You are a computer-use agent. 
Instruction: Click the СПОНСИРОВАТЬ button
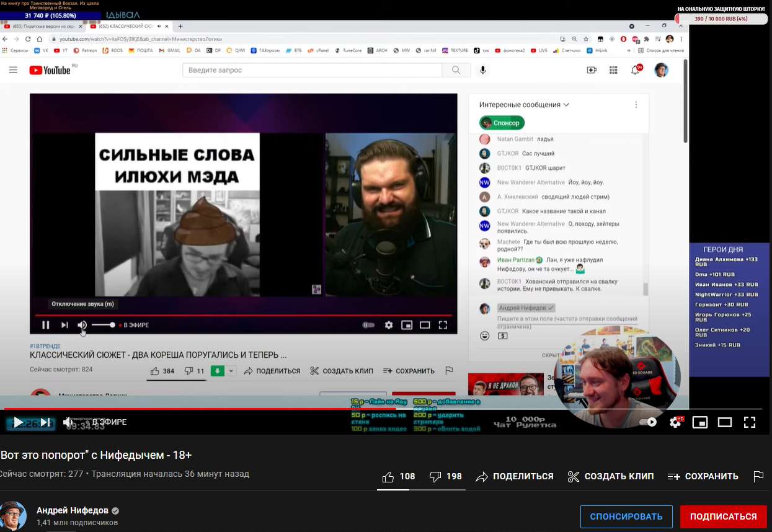point(626,516)
